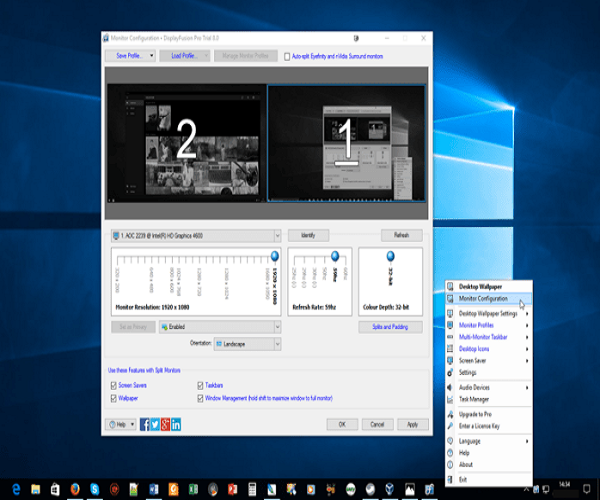Click the Identify button
The image size is (600, 500).
click(x=308, y=235)
